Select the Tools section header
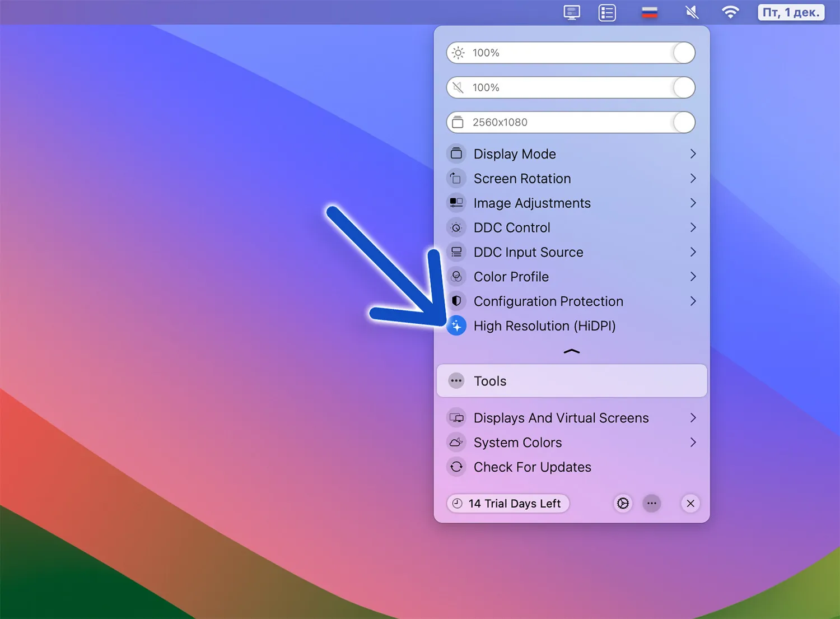Image resolution: width=840 pixels, height=619 pixels. (x=572, y=381)
